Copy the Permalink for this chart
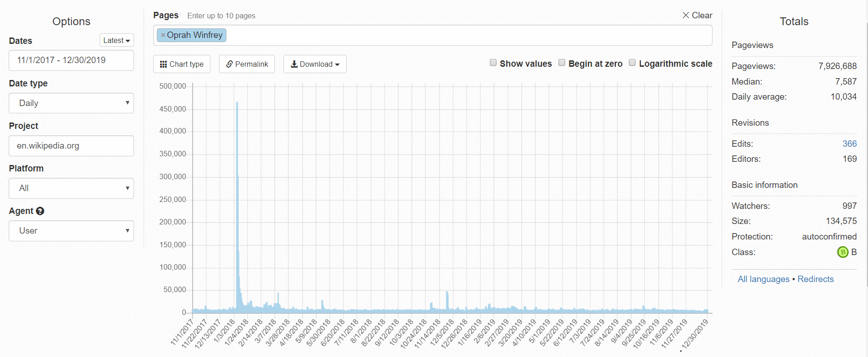The height and width of the screenshot is (357, 868). (x=247, y=64)
